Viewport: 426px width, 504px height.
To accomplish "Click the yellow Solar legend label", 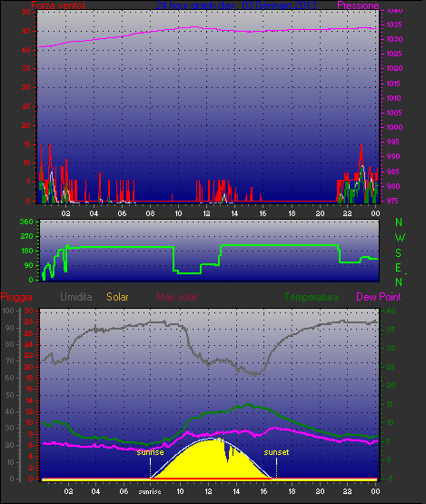I will [x=117, y=297].
